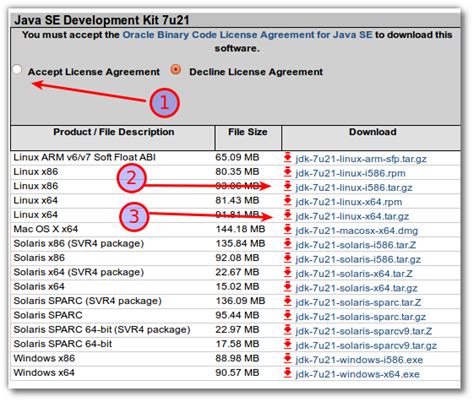Click the 22.67 MB file size
The width and height of the screenshot is (474, 402).
[x=237, y=272]
